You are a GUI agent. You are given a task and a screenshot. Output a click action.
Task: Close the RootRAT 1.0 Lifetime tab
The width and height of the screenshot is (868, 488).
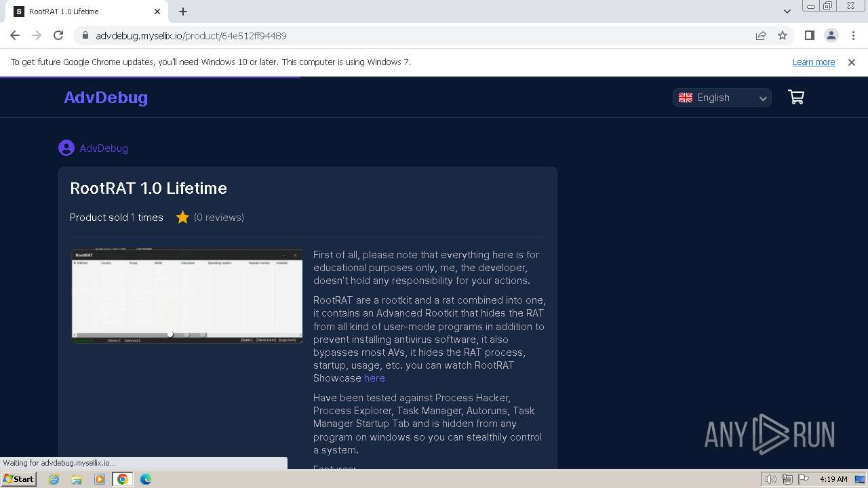tap(157, 12)
